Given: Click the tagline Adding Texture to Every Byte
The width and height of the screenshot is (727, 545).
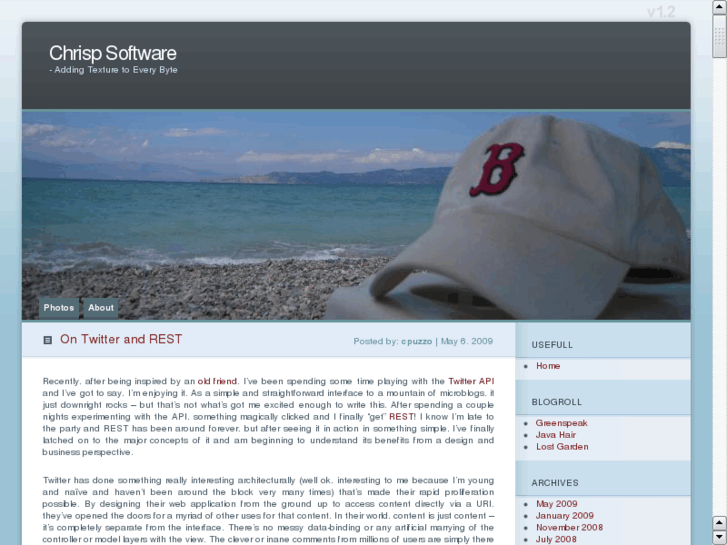Looking at the screenshot, I should click(x=113, y=70).
